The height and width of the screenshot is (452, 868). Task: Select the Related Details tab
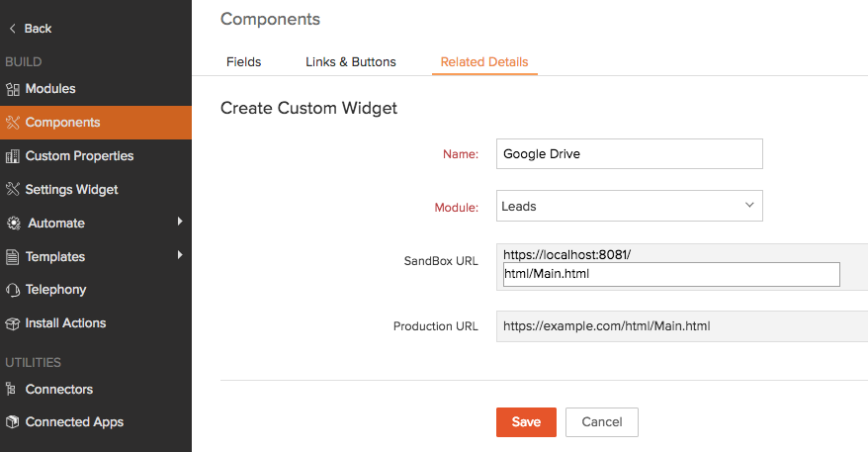(484, 61)
